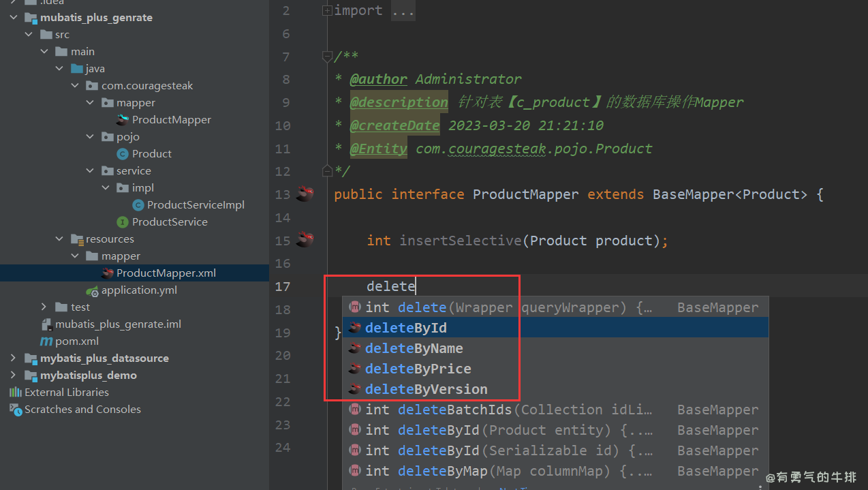This screenshot has height=490, width=868.
Task: Fold the Javadoc comment at line 7
Action: pos(327,57)
